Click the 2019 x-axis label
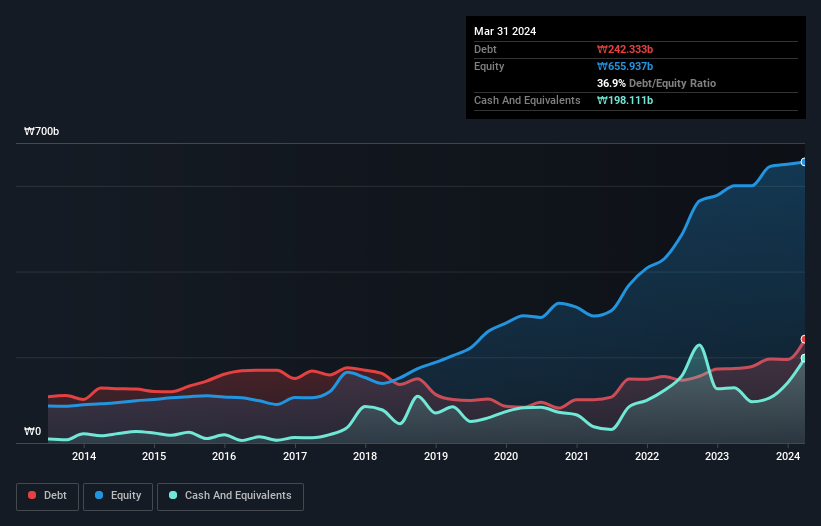The height and width of the screenshot is (526, 821). pyautogui.click(x=436, y=456)
